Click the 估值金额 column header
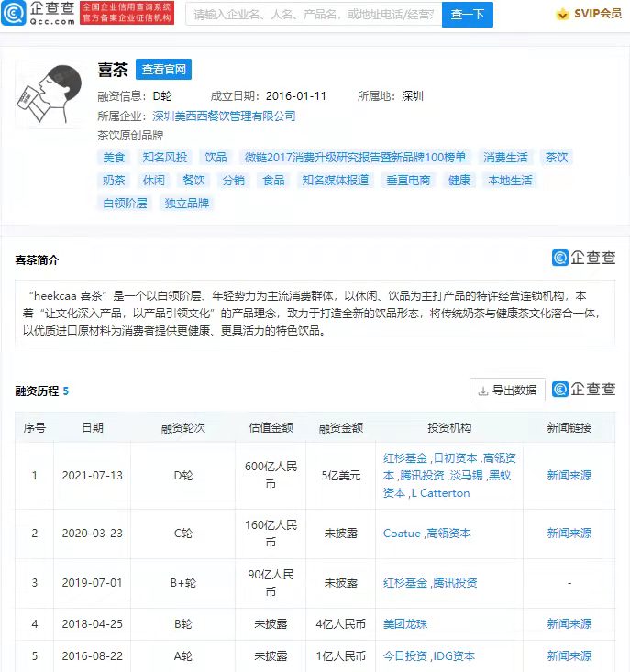This screenshot has width=630, height=672. click(x=271, y=428)
